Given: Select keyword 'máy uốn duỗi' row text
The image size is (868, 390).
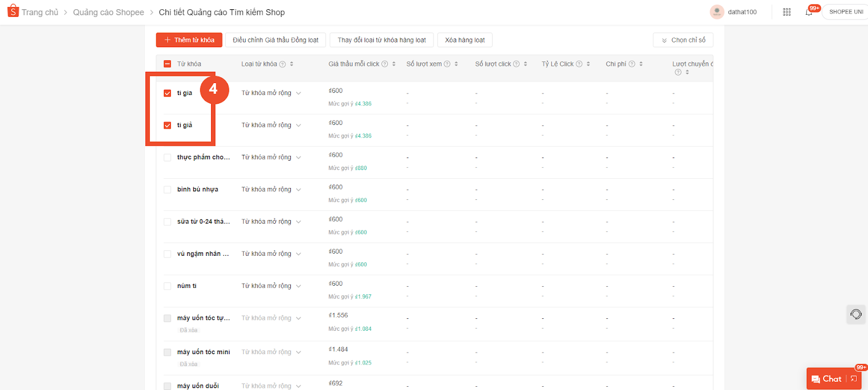Looking at the screenshot, I should point(198,386).
